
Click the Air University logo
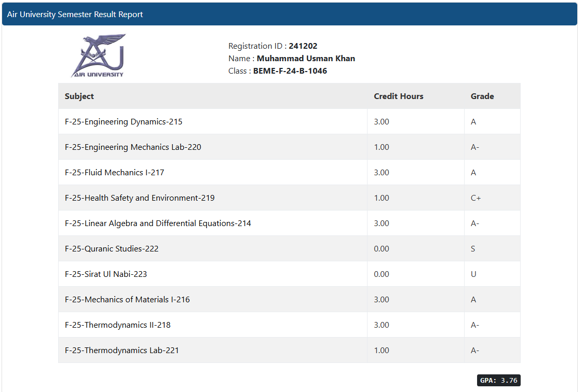(x=98, y=55)
